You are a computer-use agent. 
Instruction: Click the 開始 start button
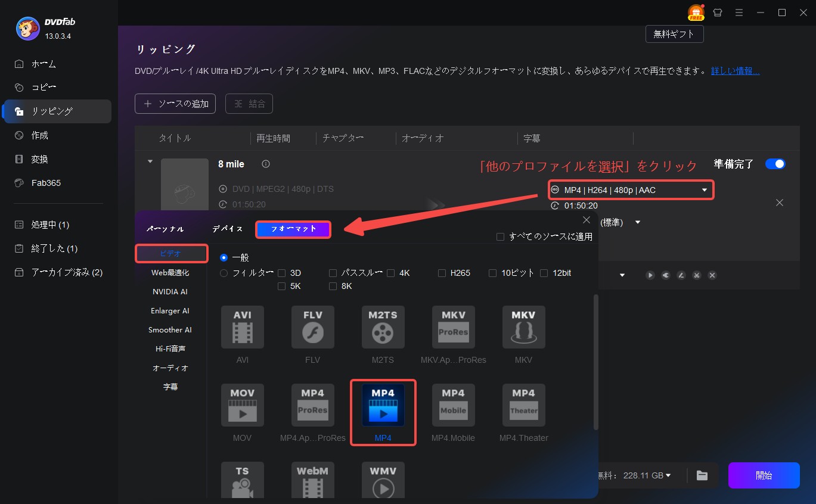(x=764, y=475)
